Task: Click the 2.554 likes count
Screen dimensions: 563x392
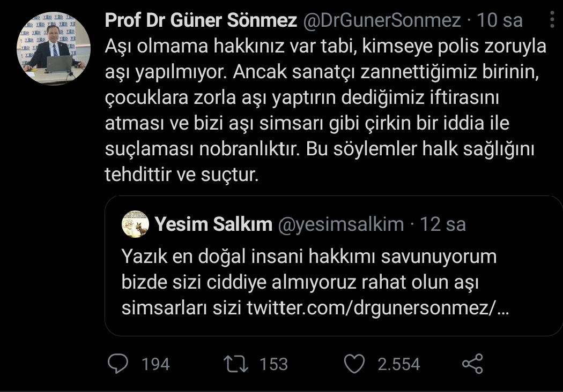Action: point(399,365)
